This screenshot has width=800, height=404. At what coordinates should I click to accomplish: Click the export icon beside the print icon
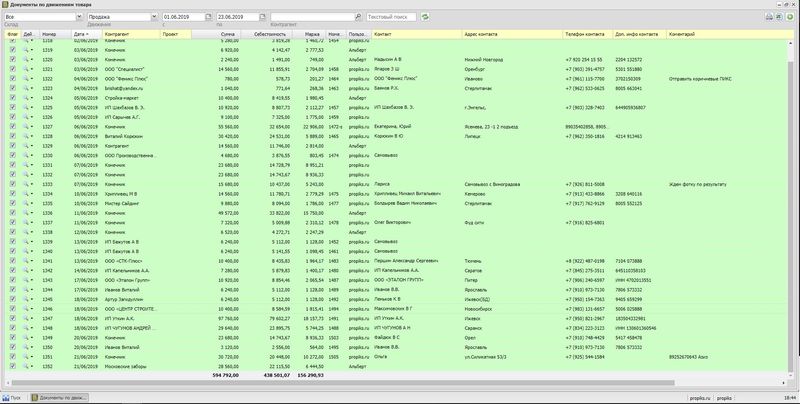coord(779,17)
